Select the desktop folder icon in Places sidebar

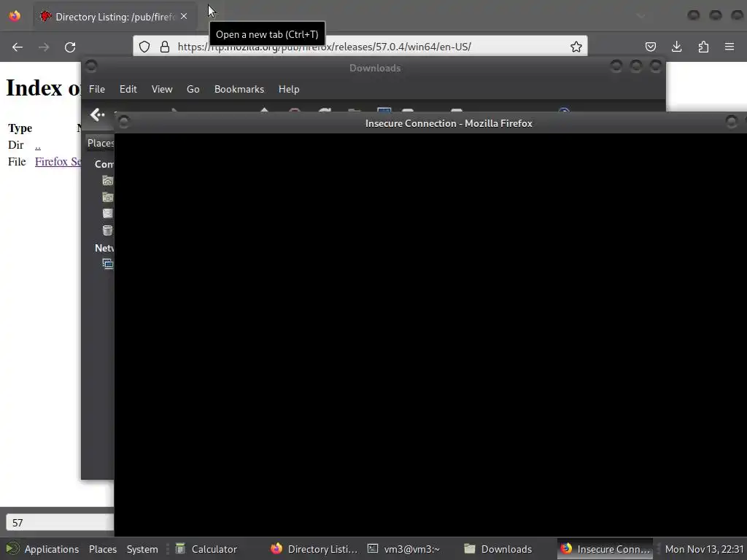point(108,197)
